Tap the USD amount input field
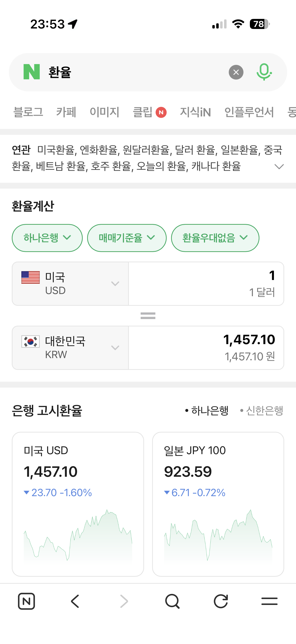296x644 pixels. click(206, 283)
